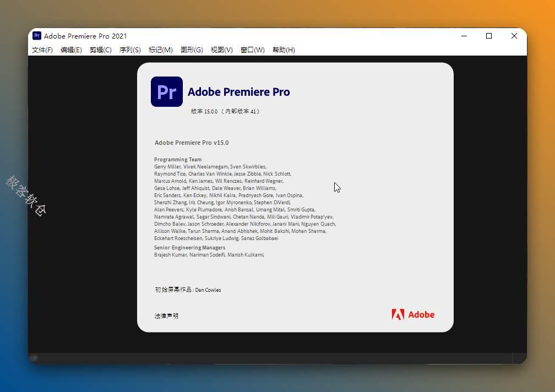
Task: Click the 'Adobe Premiere Pro' dialog title
Action: click(x=238, y=92)
